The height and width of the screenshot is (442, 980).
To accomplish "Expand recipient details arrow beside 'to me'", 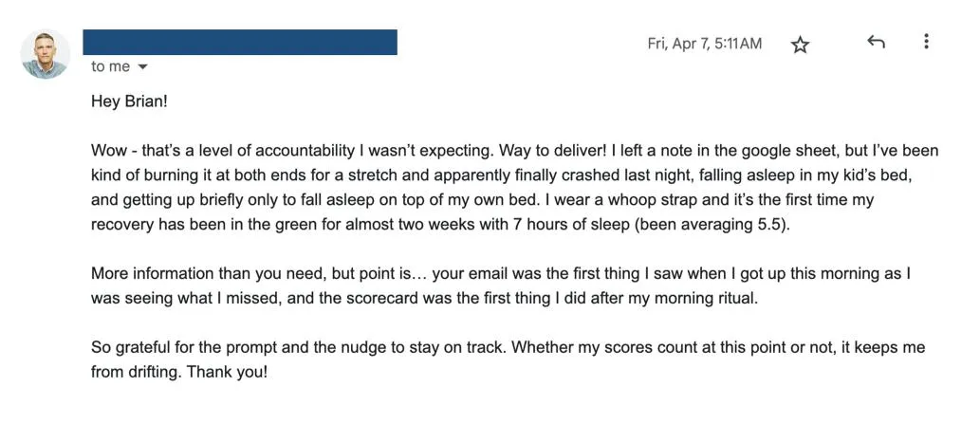I will (x=143, y=67).
